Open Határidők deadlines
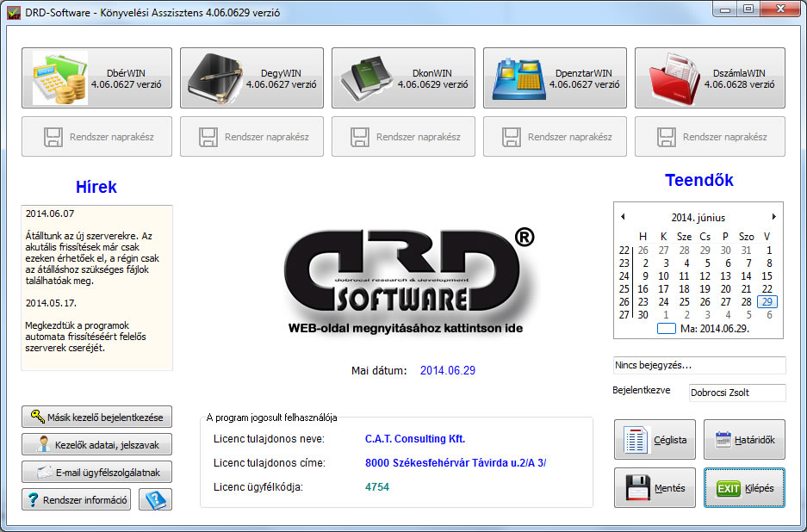The width and height of the screenshot is (807, 532). [x=744, y=439]
